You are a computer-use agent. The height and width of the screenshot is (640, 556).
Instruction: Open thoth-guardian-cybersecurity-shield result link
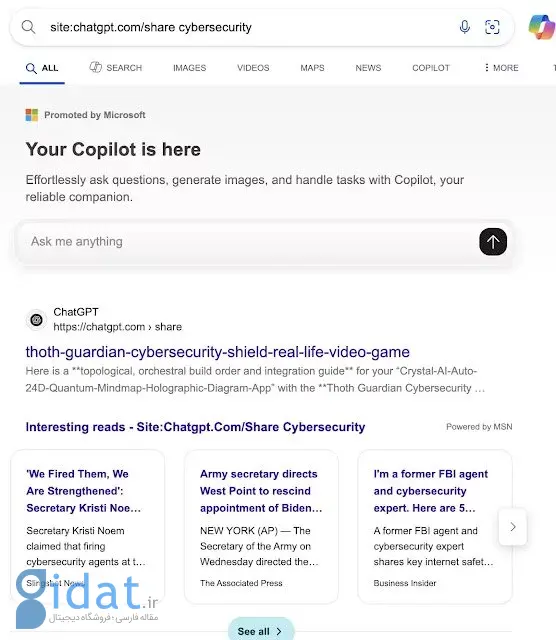(x=218, y=352)
